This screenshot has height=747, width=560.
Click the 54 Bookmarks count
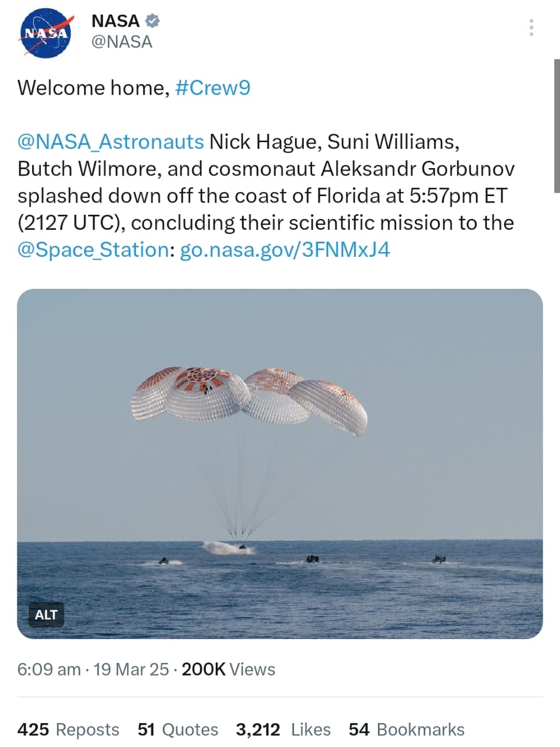pos(407,729)
